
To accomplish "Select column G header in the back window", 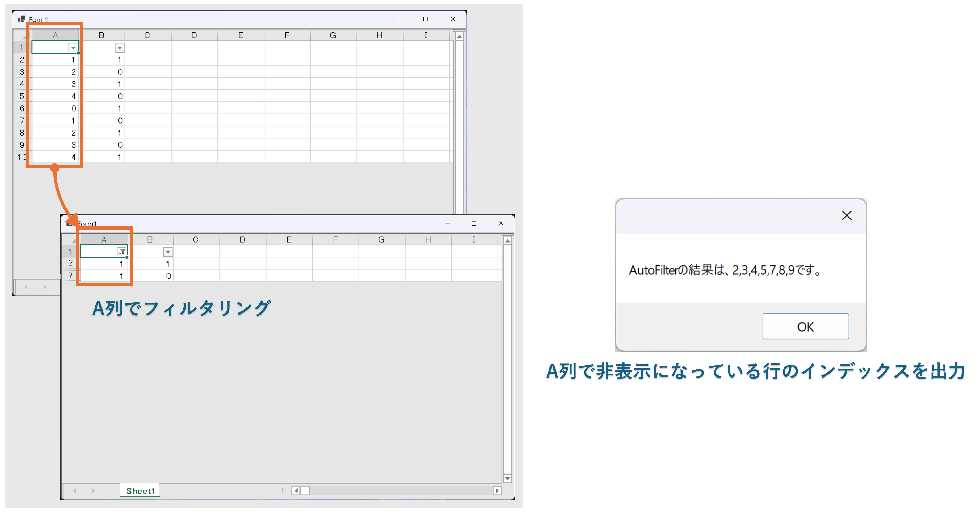I will coord(333,36).
